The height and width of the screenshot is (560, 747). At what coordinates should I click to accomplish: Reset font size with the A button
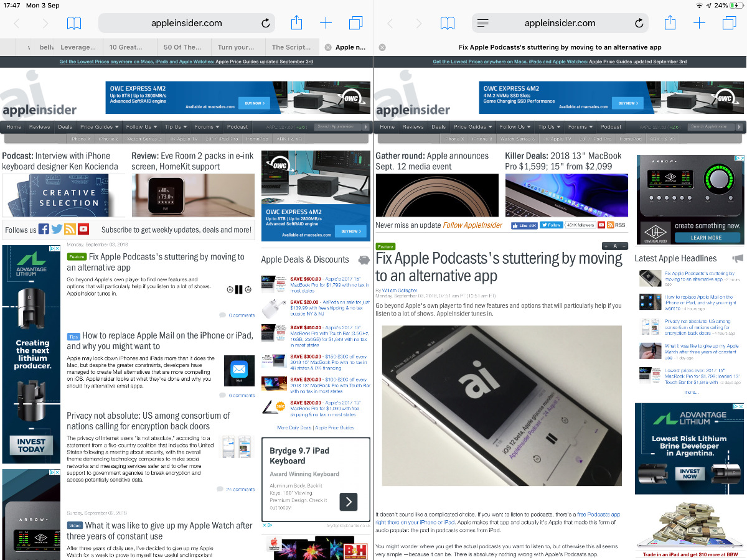click(x=615, y=246)
